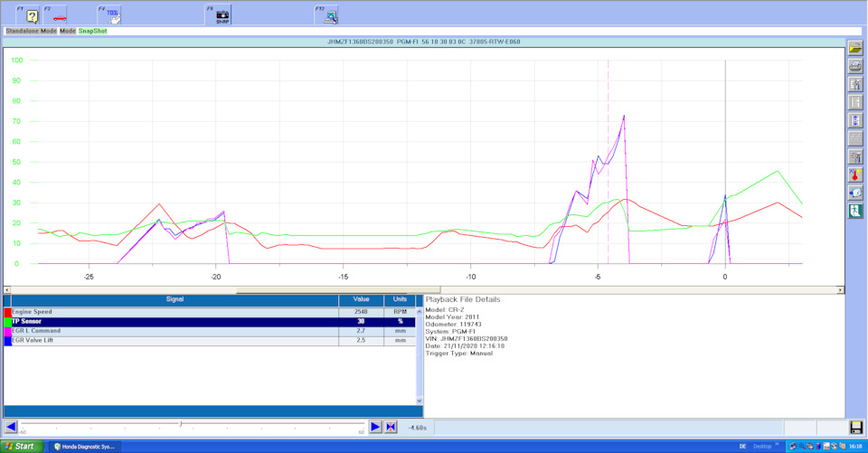868x453 pixels.
Task: Click the signal list scroll down arrow
Action: [x=419, y=401]
